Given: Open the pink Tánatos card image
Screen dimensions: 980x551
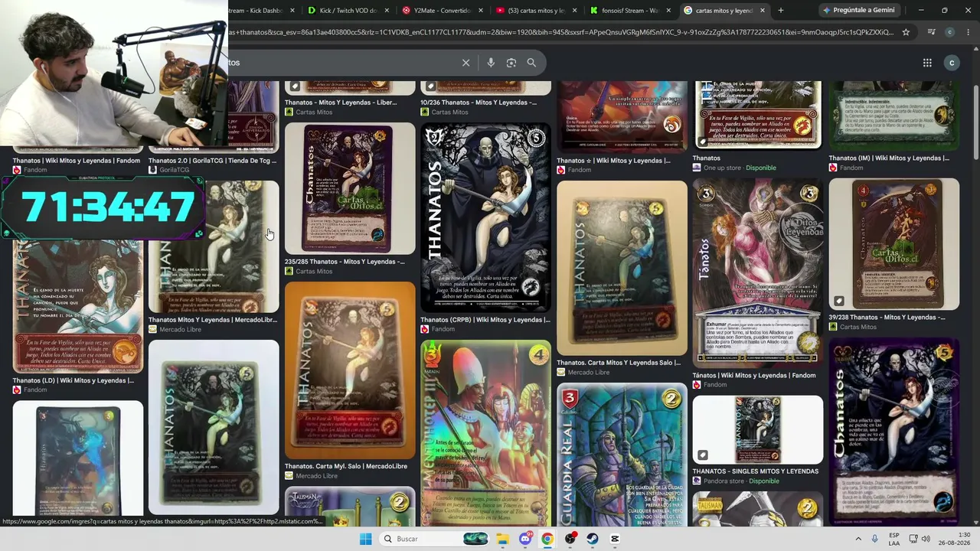Looking at the screenshot, I should 758,273.
